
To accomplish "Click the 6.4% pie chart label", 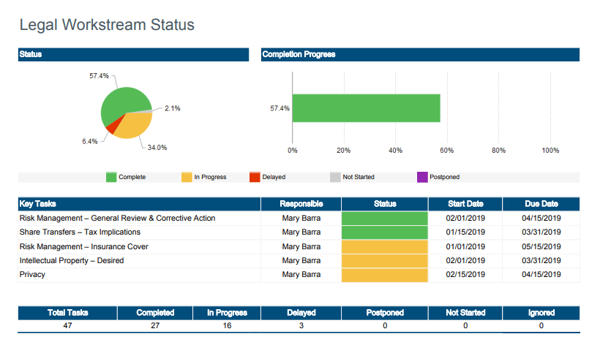I will tap(90, 142).
